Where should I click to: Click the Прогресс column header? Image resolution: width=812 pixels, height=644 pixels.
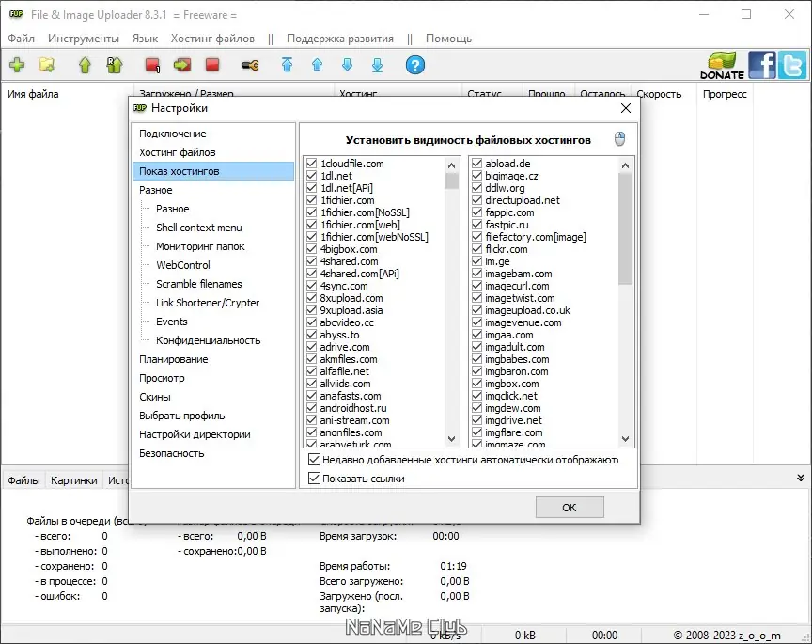[x=725, y=94]
